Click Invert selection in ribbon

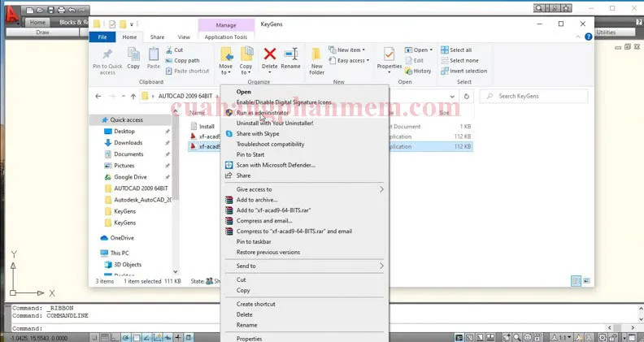coord(463,71)
